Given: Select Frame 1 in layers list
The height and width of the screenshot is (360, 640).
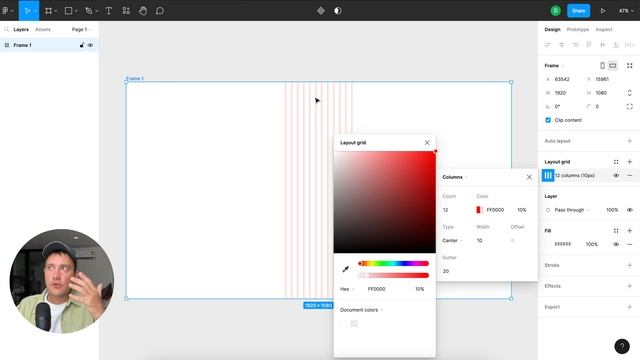Looking at the screenshot, I should tap(49, 45).
